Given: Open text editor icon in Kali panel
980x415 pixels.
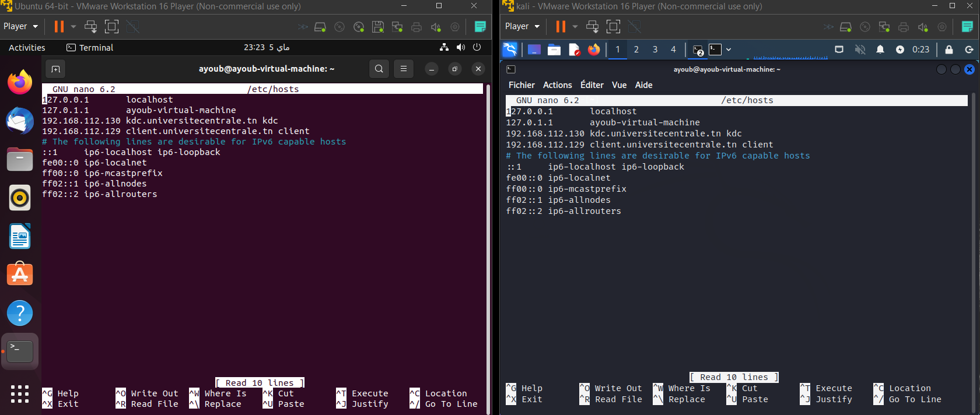Looking at the screenshot, I should pos(575,50).
